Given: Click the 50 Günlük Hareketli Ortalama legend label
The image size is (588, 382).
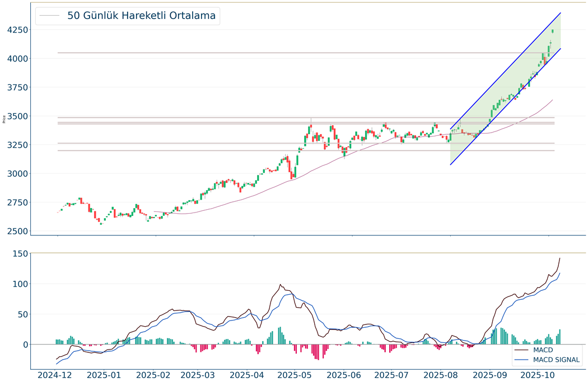Looking at the screenshot, I should click(x=141, y=16).
